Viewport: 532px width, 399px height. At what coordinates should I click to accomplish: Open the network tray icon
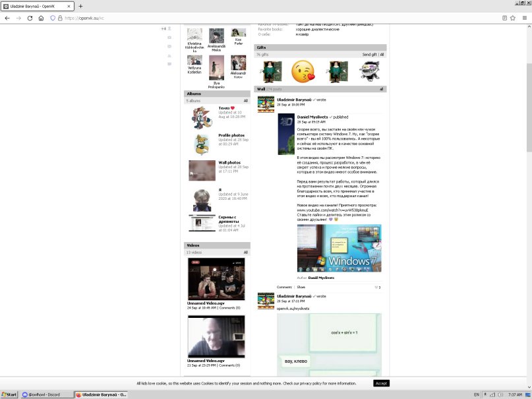(x=492, y=394)
